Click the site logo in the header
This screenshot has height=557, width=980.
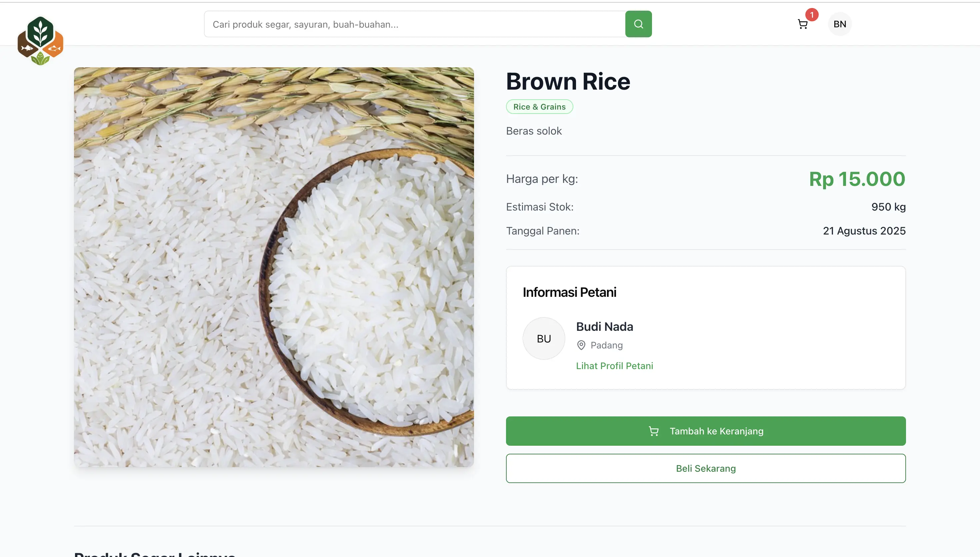tap(40, 40)
